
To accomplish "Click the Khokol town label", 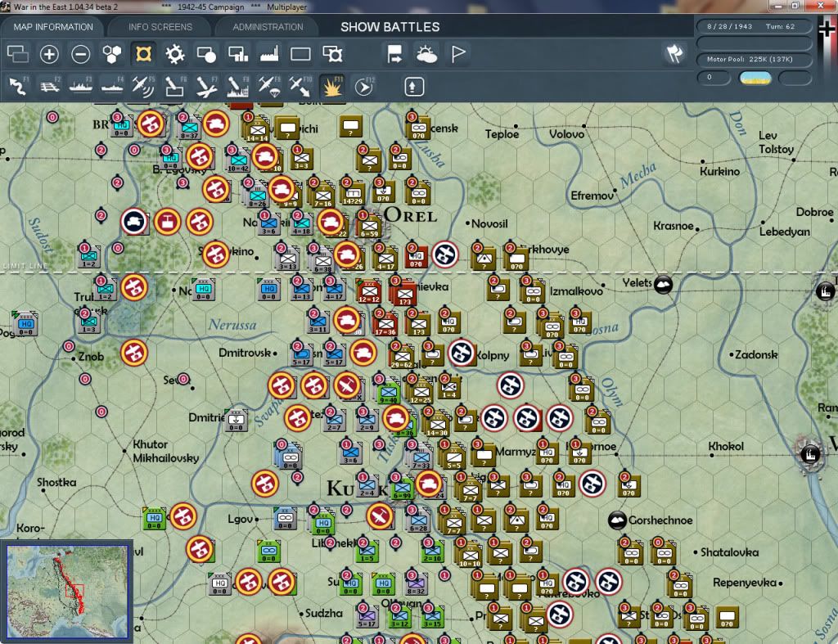I will pos(726,446).
